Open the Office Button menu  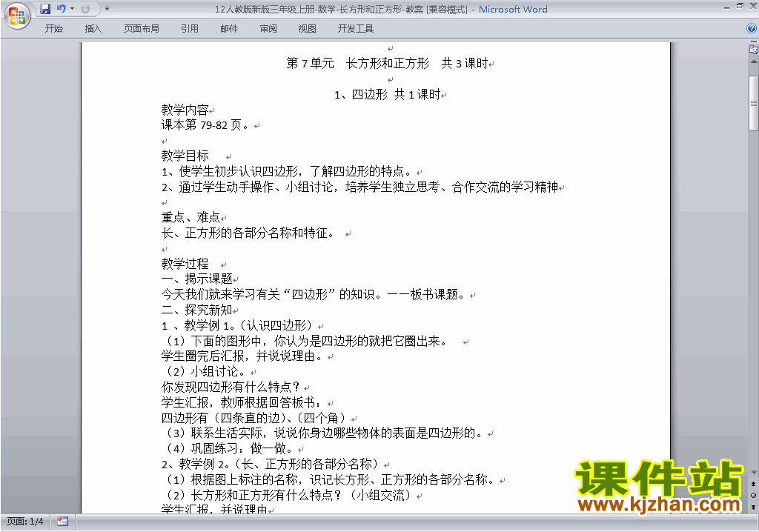point(17,16)
